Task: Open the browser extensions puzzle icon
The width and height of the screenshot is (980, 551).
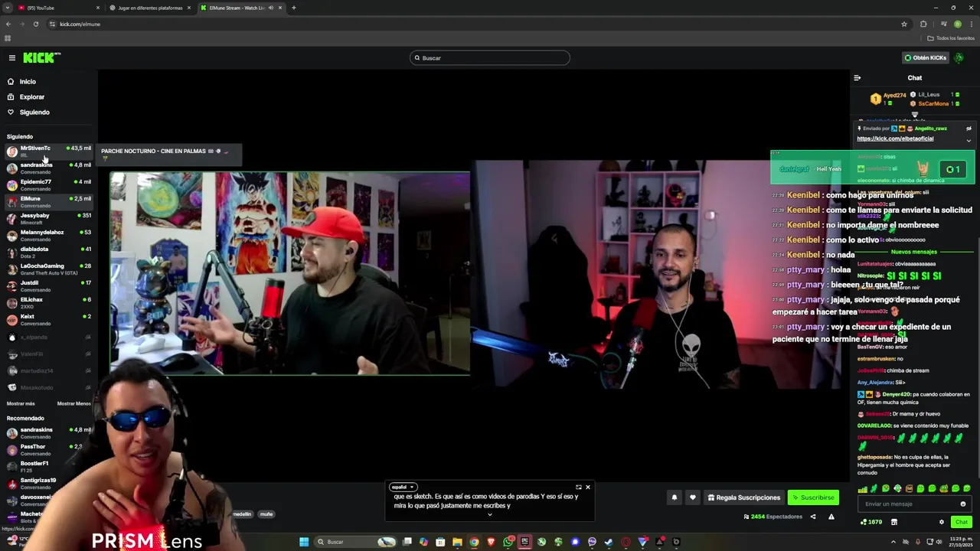Action: tap(923, 24)
